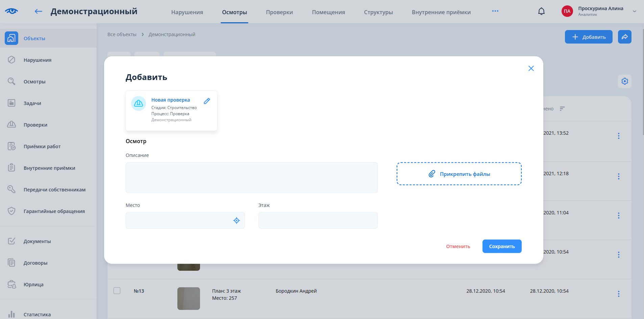This screenshot has height=319, width=644.
Task: Open the row actions menu for row №13
Action: point(618,294)
